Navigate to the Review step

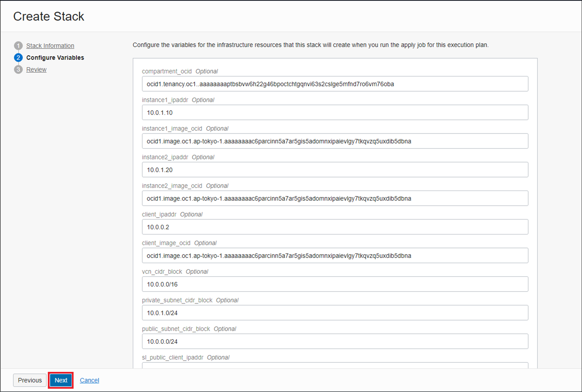36,69
